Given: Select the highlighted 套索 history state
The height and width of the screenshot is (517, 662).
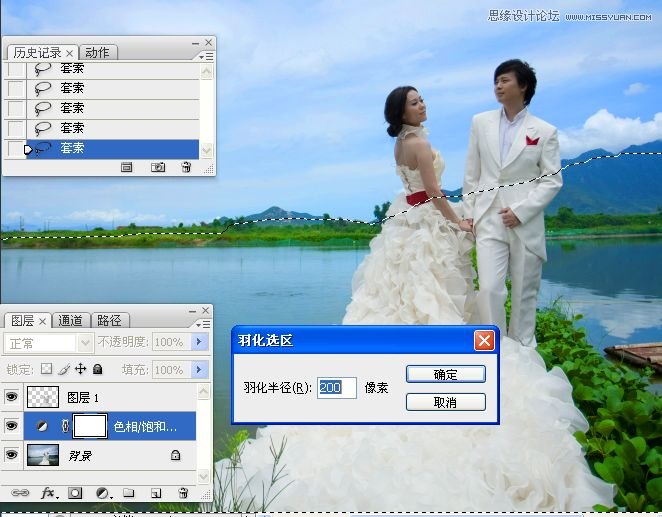Looking at the screenshot, I should pyautogui.click(x=112, y=149).
